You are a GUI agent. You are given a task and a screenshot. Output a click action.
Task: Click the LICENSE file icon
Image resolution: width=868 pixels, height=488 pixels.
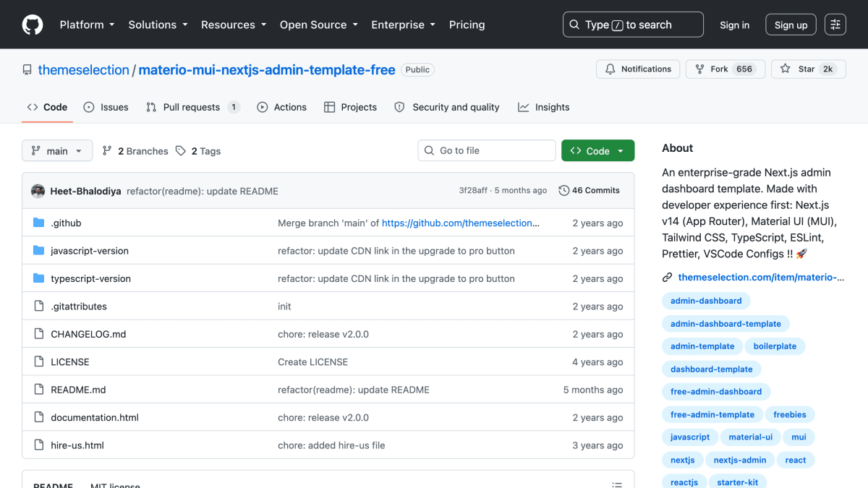tap(39, 361)
